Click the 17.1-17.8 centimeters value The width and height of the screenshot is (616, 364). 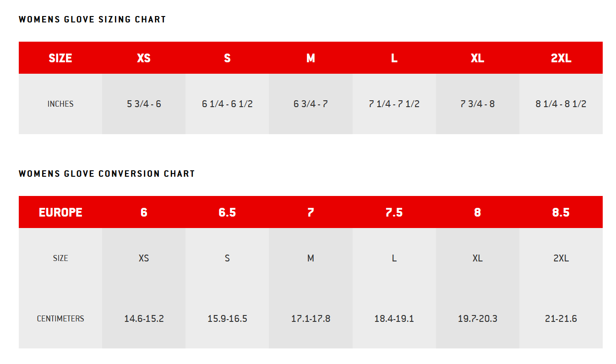[x=311, y=319]
